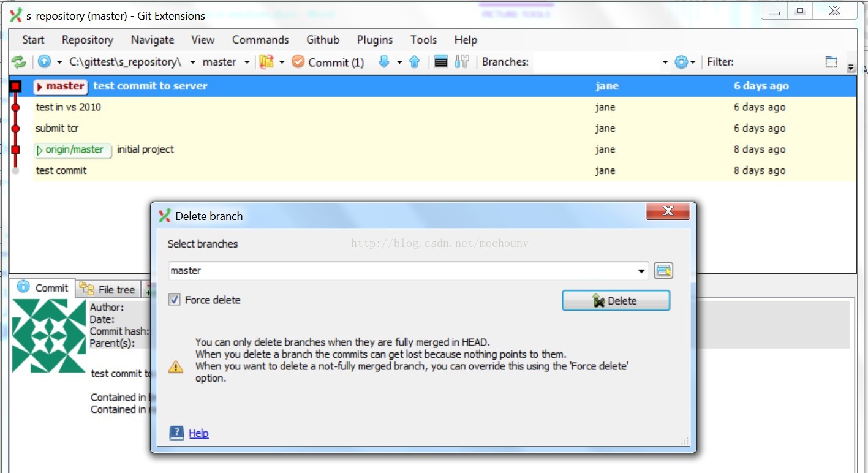Switch to the File tree tab
The image size is (868, 473).
coord(108,289)
